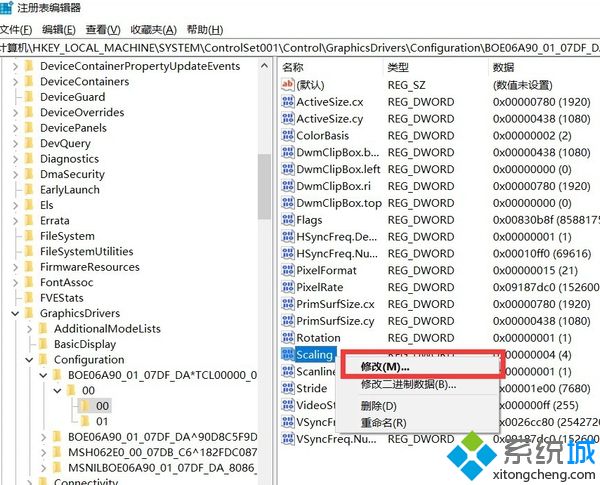Click the REG_SZ type cell
Image resolution: width=600 pixels, height=485 pixels.
(406, 85)
